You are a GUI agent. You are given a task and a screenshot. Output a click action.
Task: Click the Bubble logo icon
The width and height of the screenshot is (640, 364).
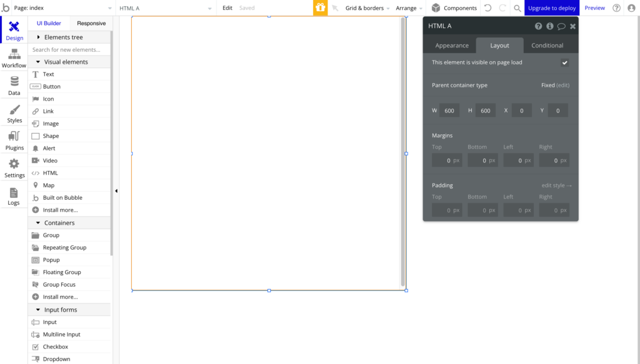pyautogui.click(x=6, y=7)
